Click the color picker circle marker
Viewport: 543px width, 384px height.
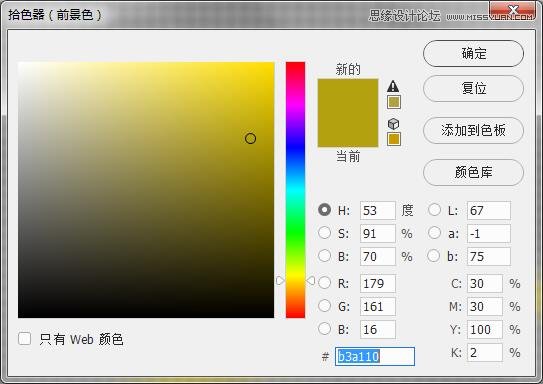[x=250, y=139]
